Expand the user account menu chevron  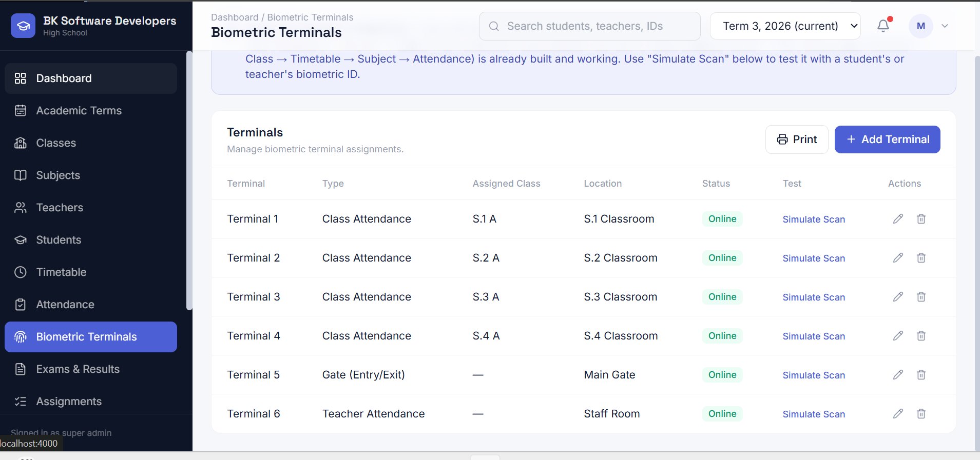pyautogui.click(x=945, y=26)
